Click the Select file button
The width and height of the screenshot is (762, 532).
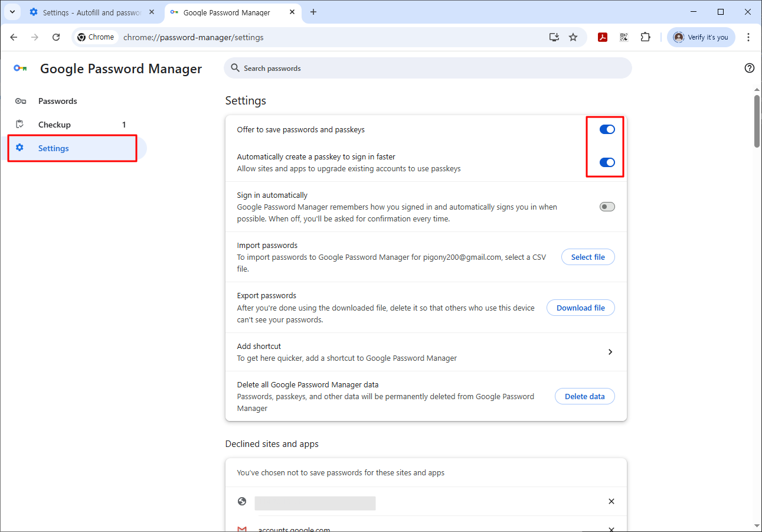pos(588,257)
